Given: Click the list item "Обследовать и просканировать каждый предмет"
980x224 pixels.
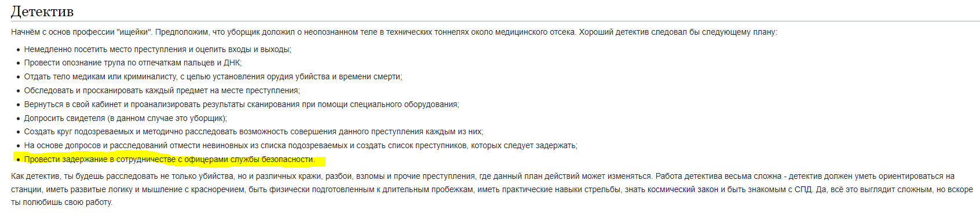Looking at the screenshot, I should tap(162, 91).
